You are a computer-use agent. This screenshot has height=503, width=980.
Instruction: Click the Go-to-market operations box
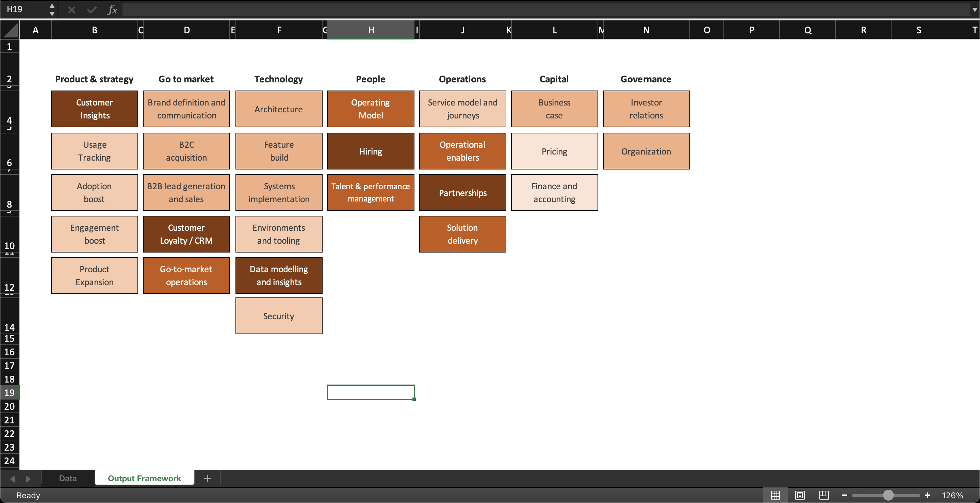(x=186, y=275)
